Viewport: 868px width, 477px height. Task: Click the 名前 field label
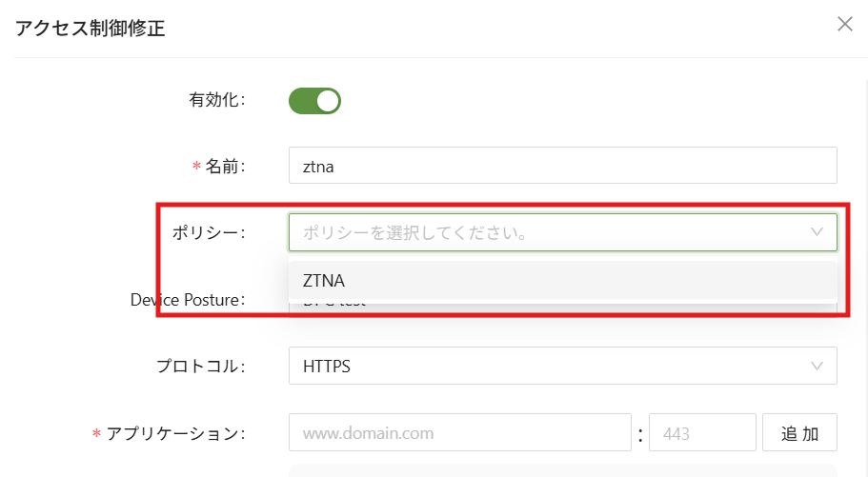pos(225,166)
